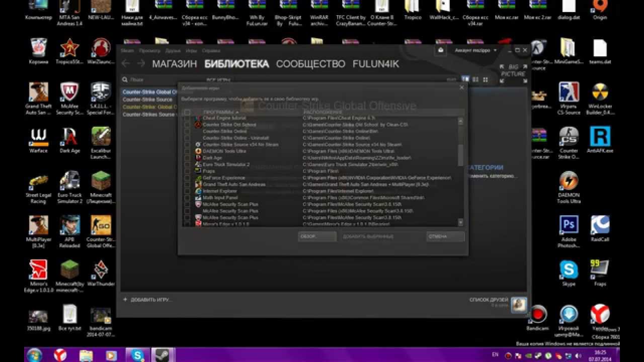Click scroll-down arrow of program list
Image resolution: width=644 pixels, height=362 pixels.
click(461, 222)
